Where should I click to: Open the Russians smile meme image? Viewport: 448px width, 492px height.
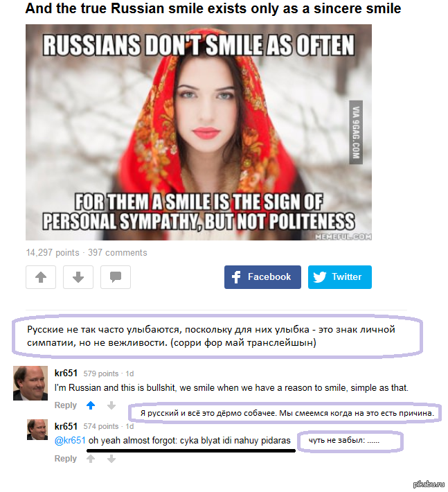pyautogui.click(x=199, y=132)
